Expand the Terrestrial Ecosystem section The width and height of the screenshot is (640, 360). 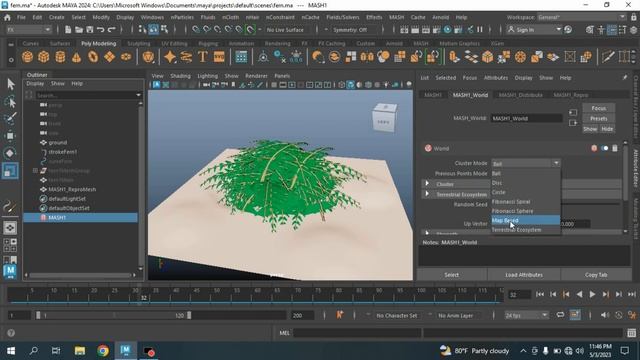(427, 194)
